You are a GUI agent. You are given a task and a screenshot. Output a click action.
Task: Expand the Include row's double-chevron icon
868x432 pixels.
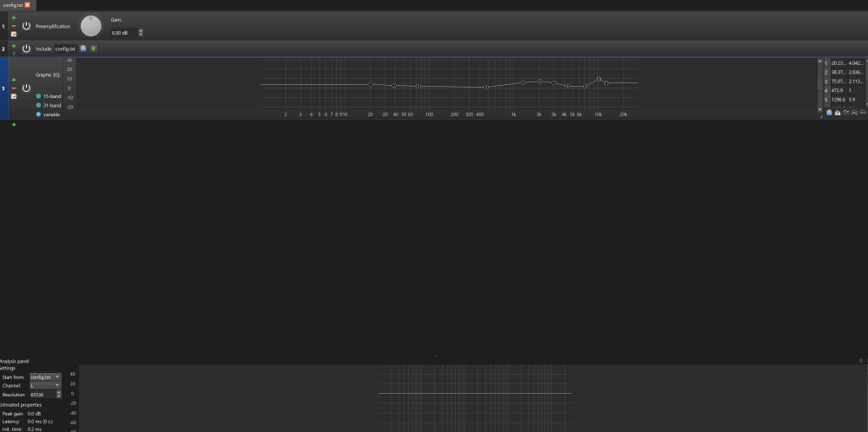pos(14,53)
